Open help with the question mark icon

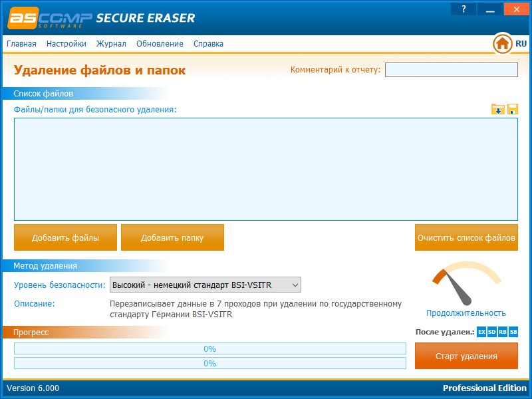tap(464, 9)
